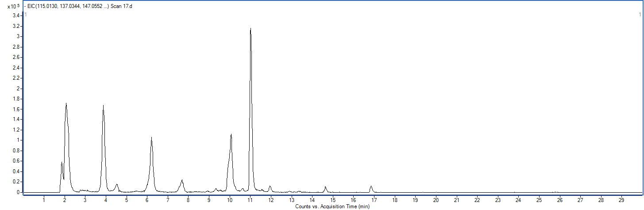Click the peak near 10 minutes
This screenshot has height=210, width=644.
click(x=231, y=135)
